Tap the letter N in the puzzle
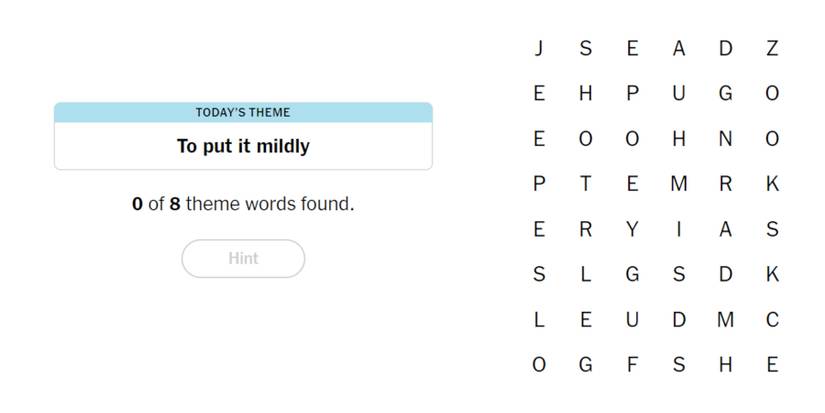This screenshot has width=825, height=413. point(725,139)
